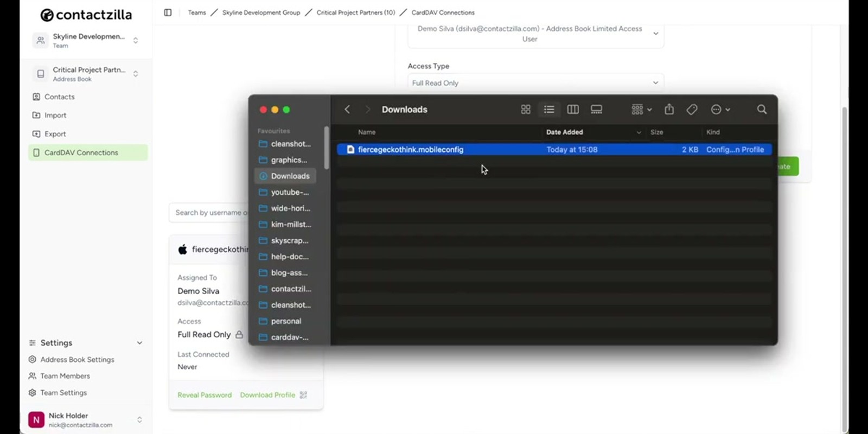868x434 pixels.
Task: Open youtube folder in Finder sidebar
Action: 285,192
